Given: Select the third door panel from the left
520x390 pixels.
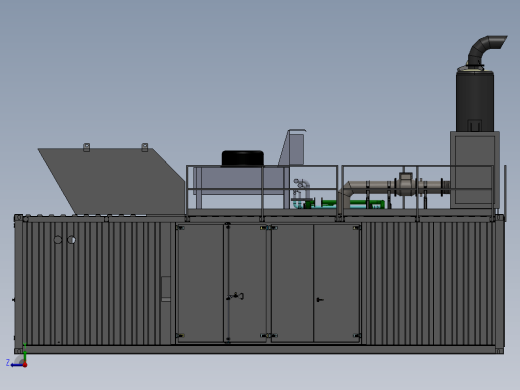Looking at the screenshot, I should (292, 283).
